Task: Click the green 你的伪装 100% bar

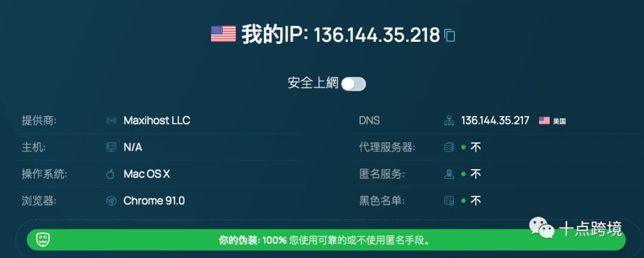Action: (x=325, y=241)
